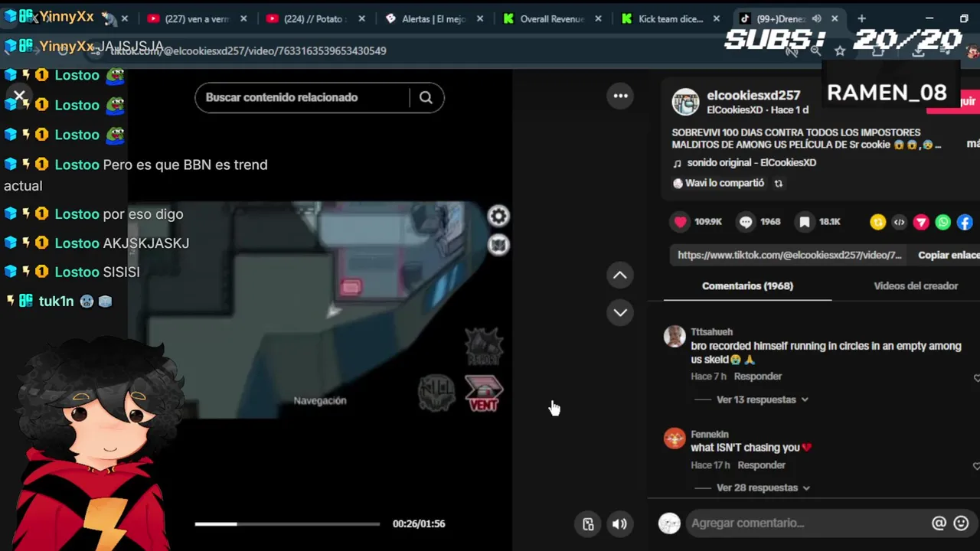This screenshot has height=551, width=980.
Task: Click the Wavi lo compartió label
Action: click(x=724, y=184)
